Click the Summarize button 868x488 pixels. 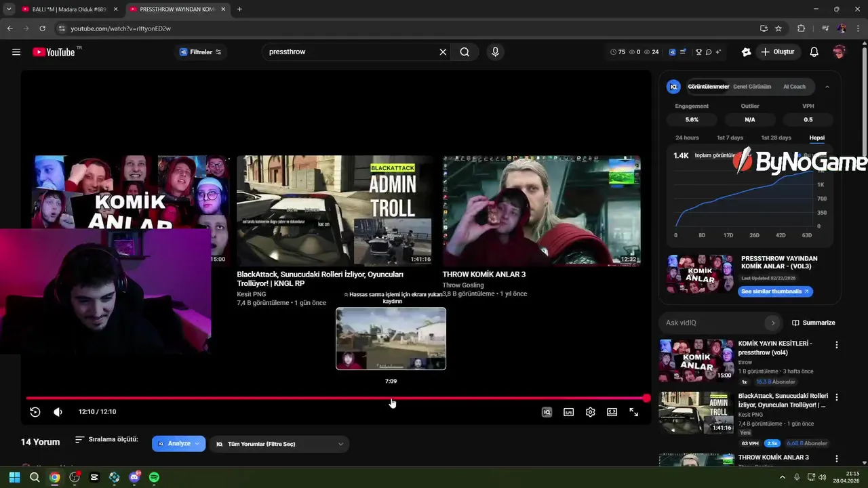tap(814, 323)
